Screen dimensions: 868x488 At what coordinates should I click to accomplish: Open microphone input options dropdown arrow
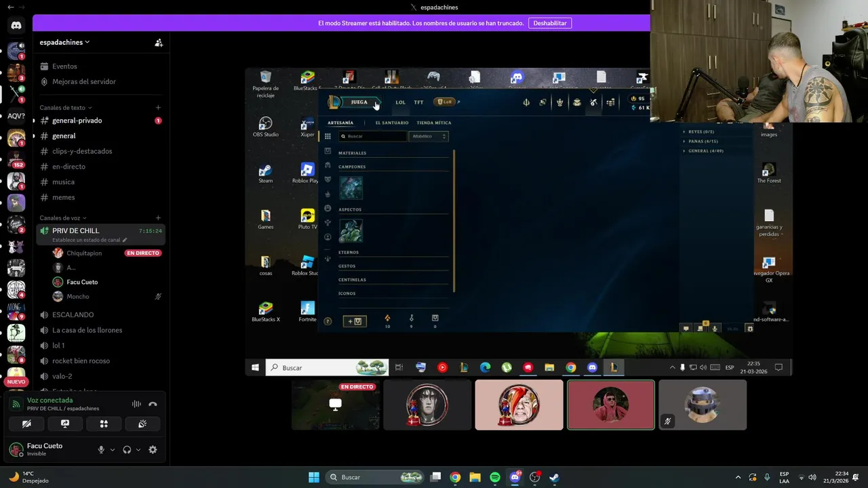113,449
